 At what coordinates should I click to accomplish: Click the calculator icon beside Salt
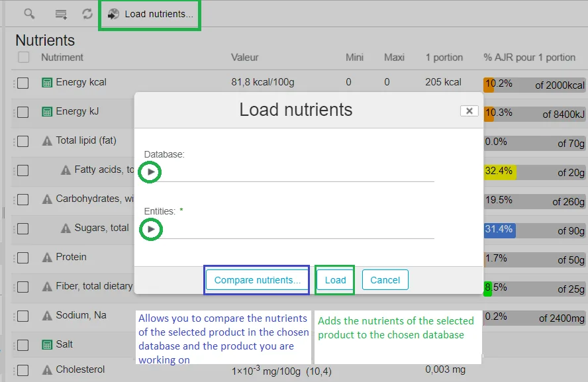47,345
